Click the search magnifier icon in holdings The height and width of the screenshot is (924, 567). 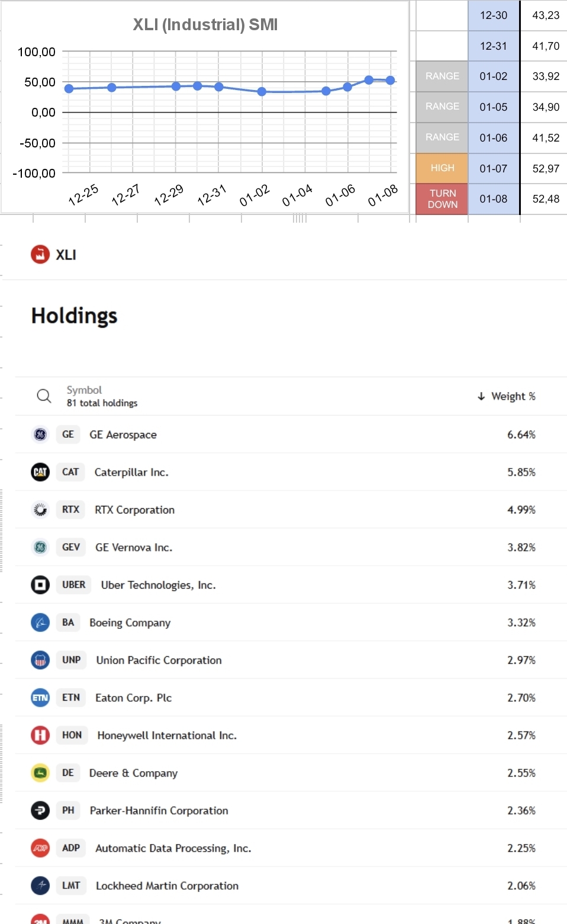click(44, 396)
